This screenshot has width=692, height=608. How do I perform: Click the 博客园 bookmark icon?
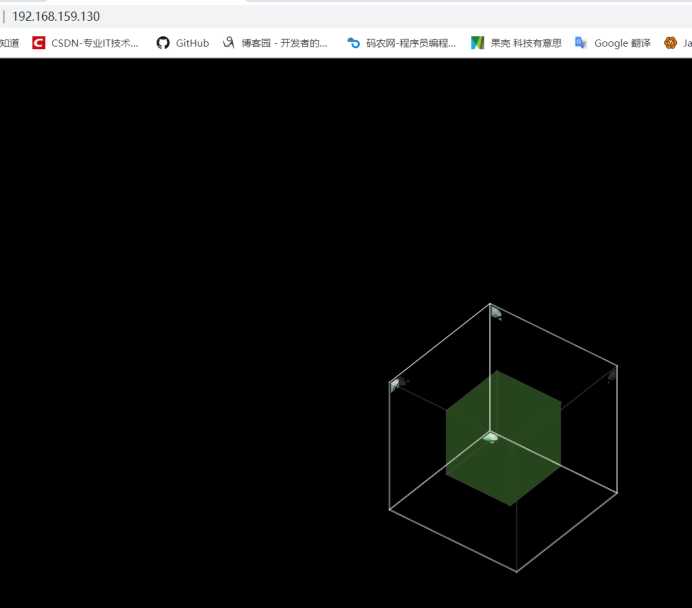pyautogui.click(x=228, y=43)
